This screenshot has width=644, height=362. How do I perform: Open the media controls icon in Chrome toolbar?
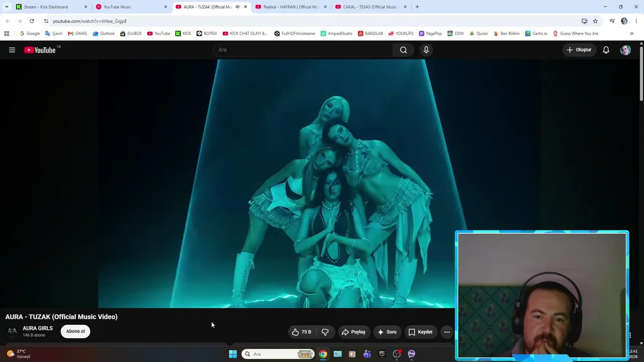click(x=612, y=21)
